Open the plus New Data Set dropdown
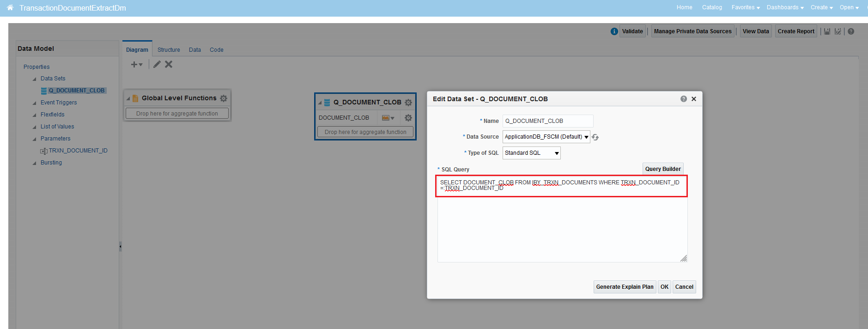This screenshot has width=868, height=329. click(x=137, y=65)
